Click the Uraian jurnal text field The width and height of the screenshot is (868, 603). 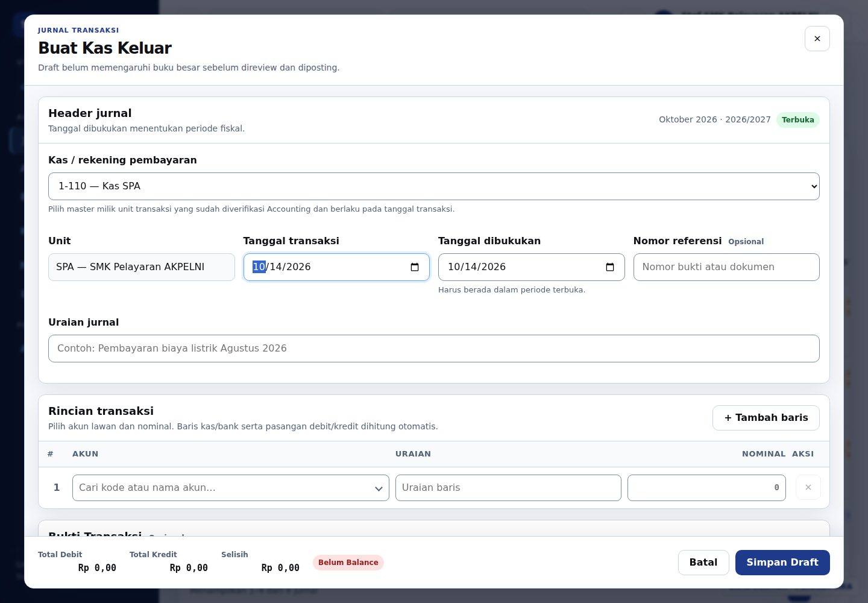tap(434, 349)
